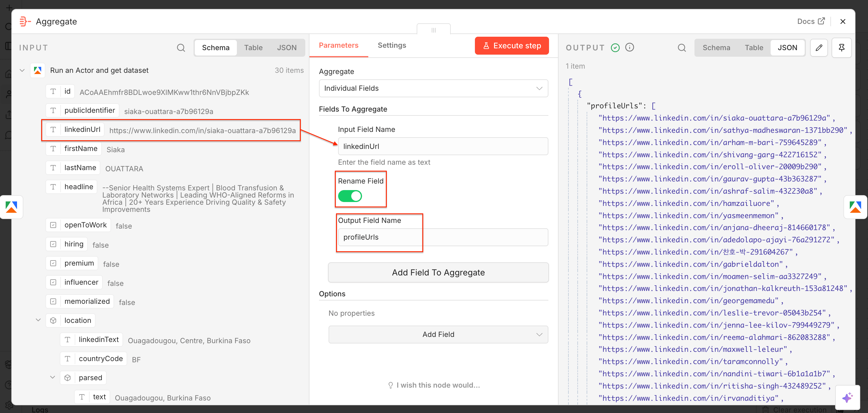Image resolution: width=868 pixels, height=413 pixels.
Task: Click the Aggregate node icon in the header
Action: 24,21
